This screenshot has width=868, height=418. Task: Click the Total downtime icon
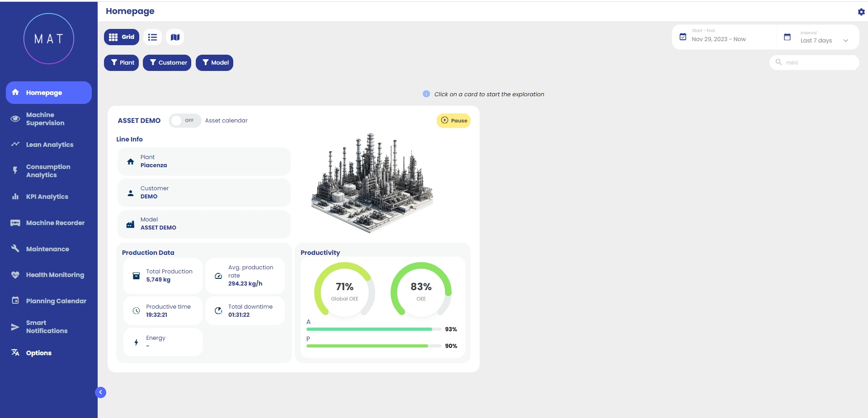[x=218, y=310]
